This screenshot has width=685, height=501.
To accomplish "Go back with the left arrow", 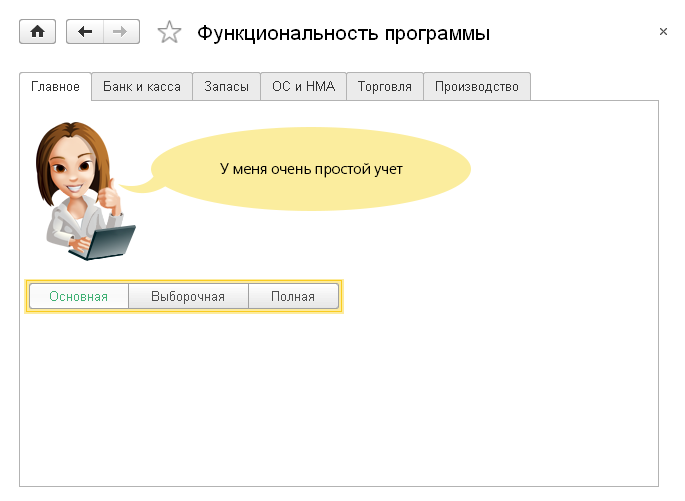I will [85, 33].
